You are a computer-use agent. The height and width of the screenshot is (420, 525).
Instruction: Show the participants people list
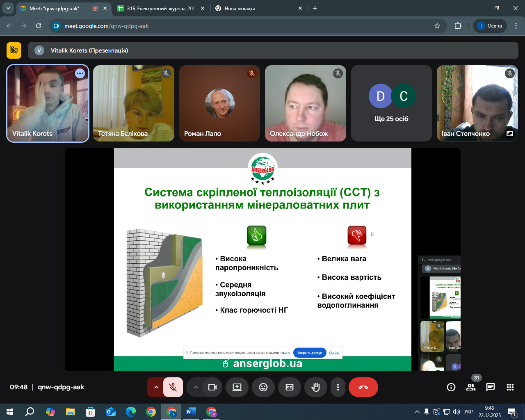pyautogui.click(x=471, y=387)
